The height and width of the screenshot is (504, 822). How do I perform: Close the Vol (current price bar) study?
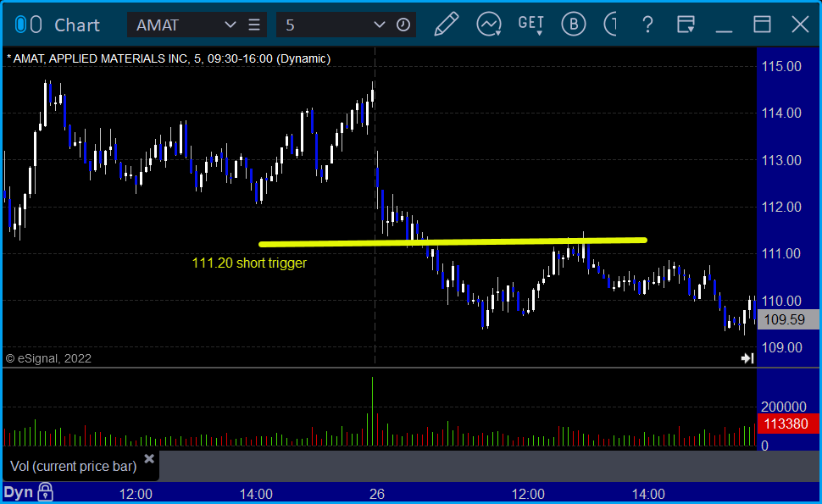click(149, 459)
